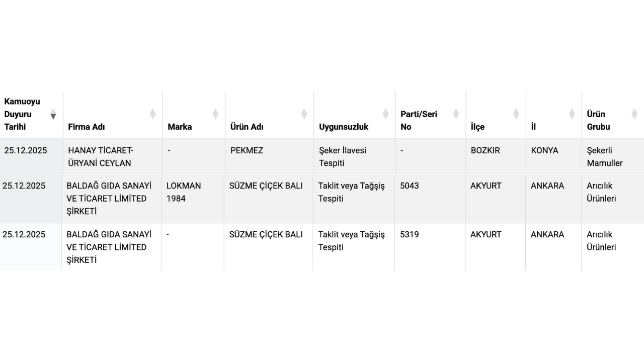This screenshot has width=644, height=362.
Task: Click sort arrows for Parti/Seri No
Action: (x=456, y=114)
